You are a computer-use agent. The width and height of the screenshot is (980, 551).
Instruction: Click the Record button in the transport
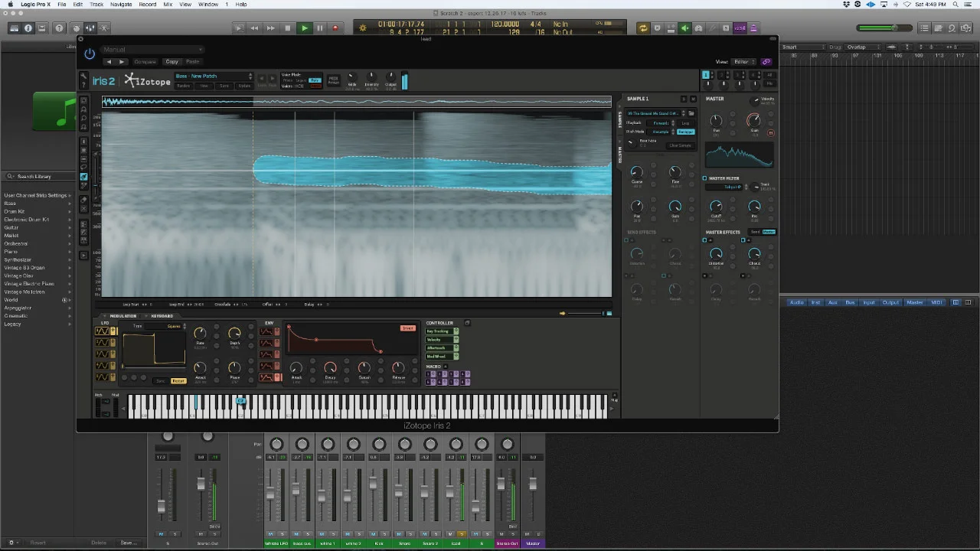pyautogui.click(x=335, y=28)
